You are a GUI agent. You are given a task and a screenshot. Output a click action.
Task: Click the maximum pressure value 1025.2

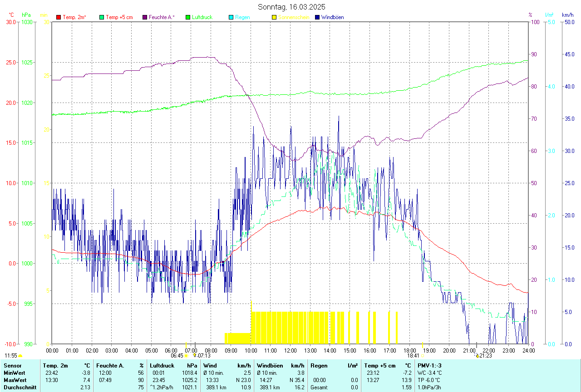coord(189,380)
